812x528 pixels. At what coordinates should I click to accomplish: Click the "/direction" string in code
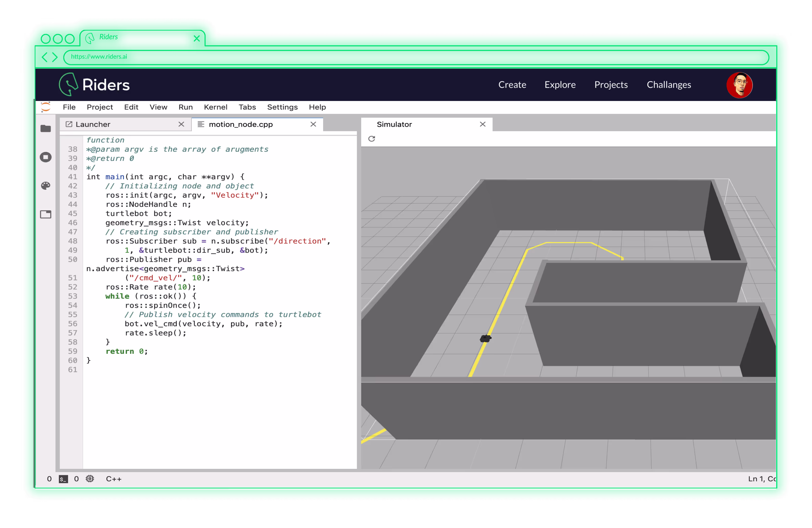tap(297, 241)
